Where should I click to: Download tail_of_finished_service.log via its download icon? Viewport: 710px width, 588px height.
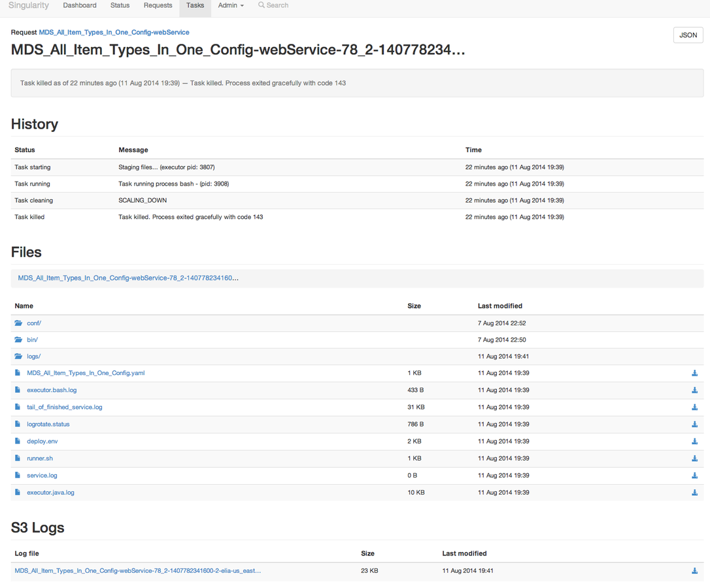click(x=694, y=408)
